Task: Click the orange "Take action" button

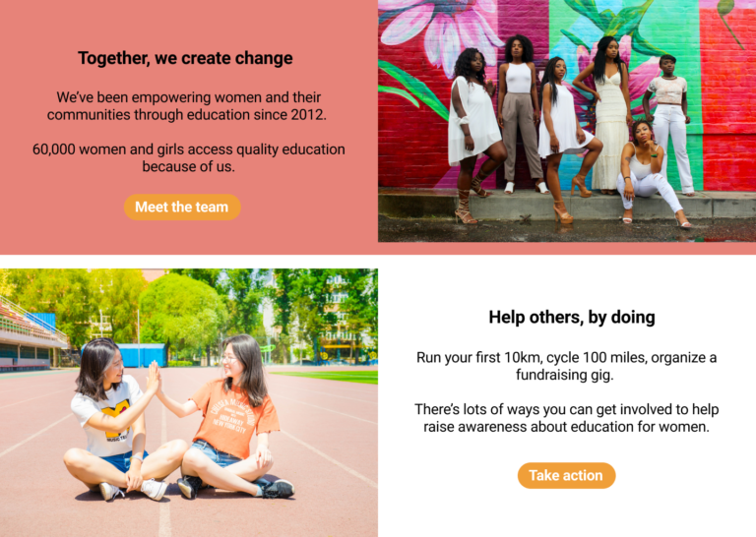Action: click(567, 475)
